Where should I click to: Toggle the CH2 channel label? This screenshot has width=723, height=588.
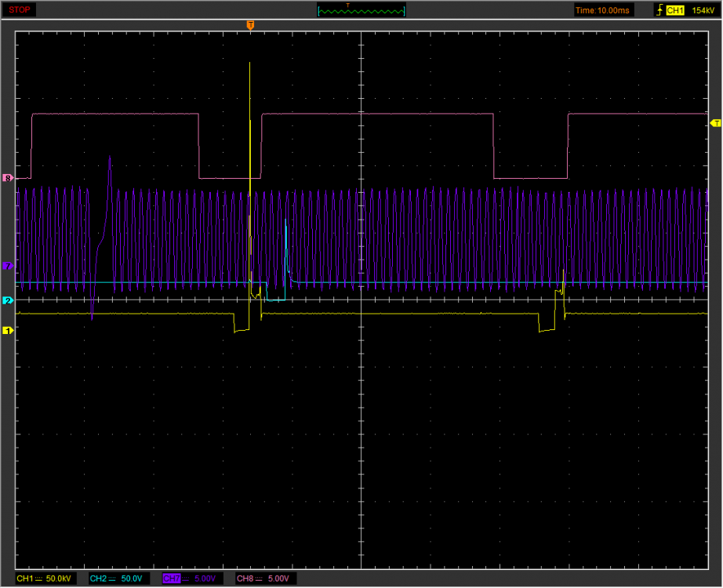click(98, 579)
